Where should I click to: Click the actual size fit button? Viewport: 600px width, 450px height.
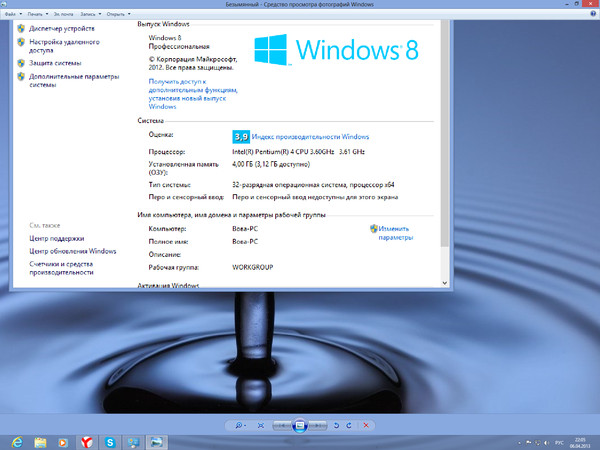coord(262,425)
